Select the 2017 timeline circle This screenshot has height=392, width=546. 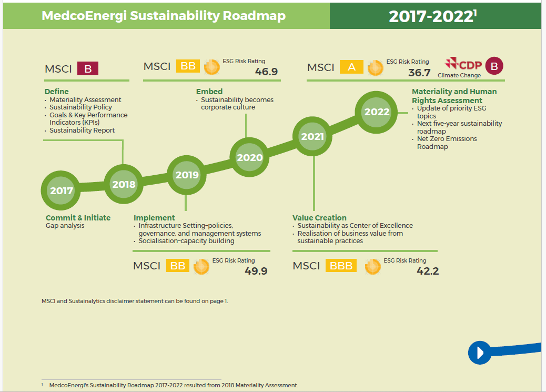62,190
